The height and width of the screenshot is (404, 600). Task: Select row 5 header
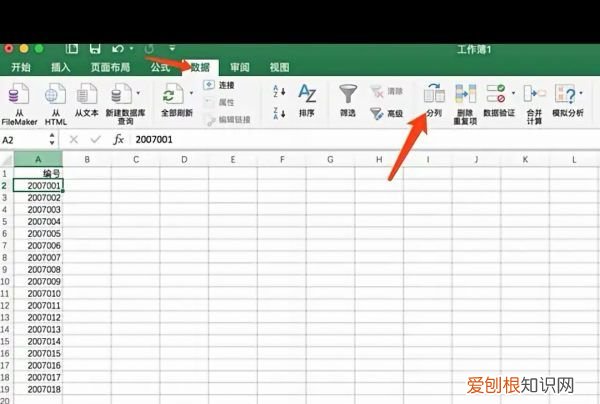(7, 222)
